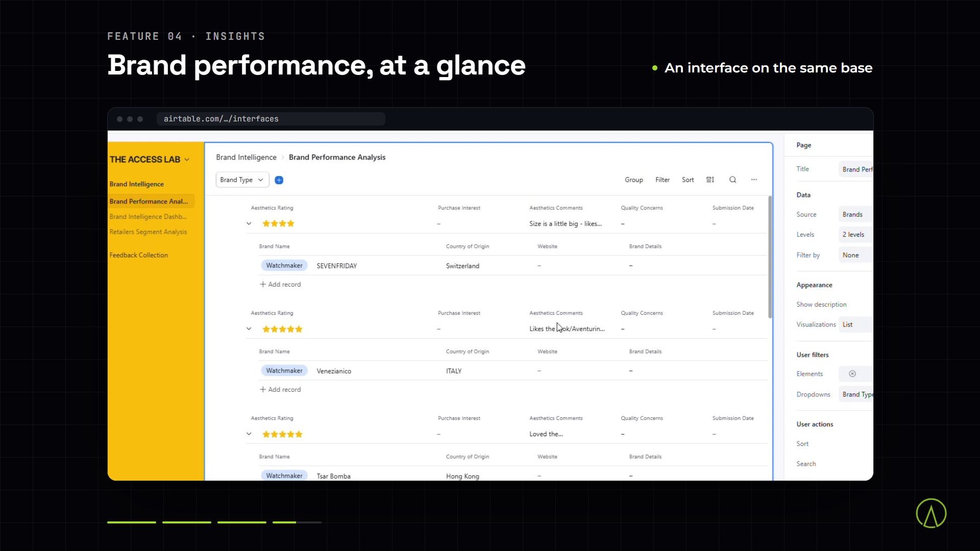This screenshot has width=980, height=551.
Task: Open Retailers Segment Analysis page
Action: [x=148, y=232]
